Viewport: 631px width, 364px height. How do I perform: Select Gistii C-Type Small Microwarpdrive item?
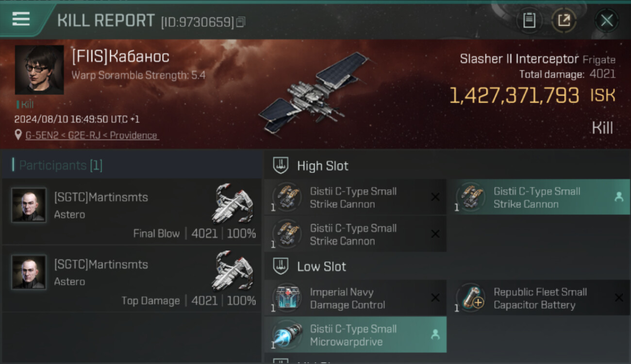pos(355,335)
